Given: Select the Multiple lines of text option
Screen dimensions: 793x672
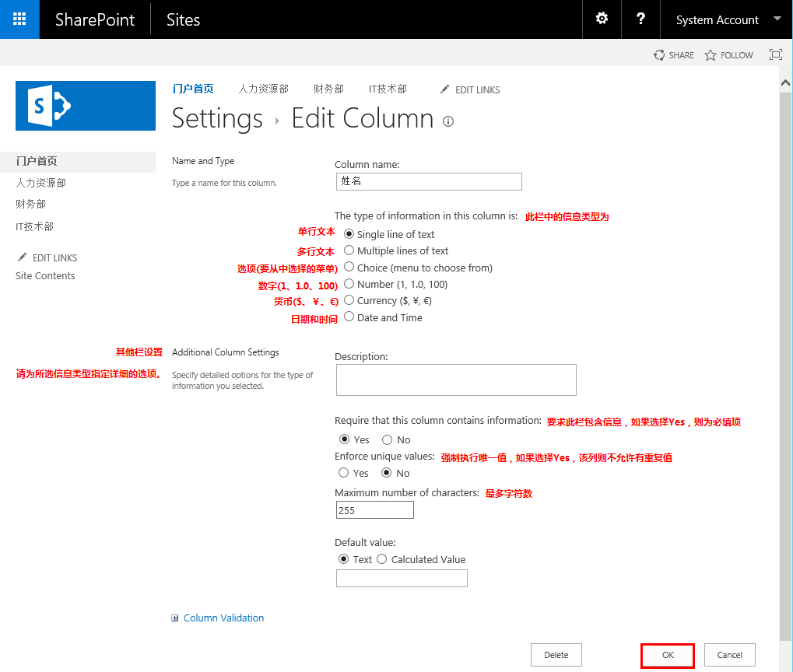Looking at the screenshot, I should [x=348, y=250].
